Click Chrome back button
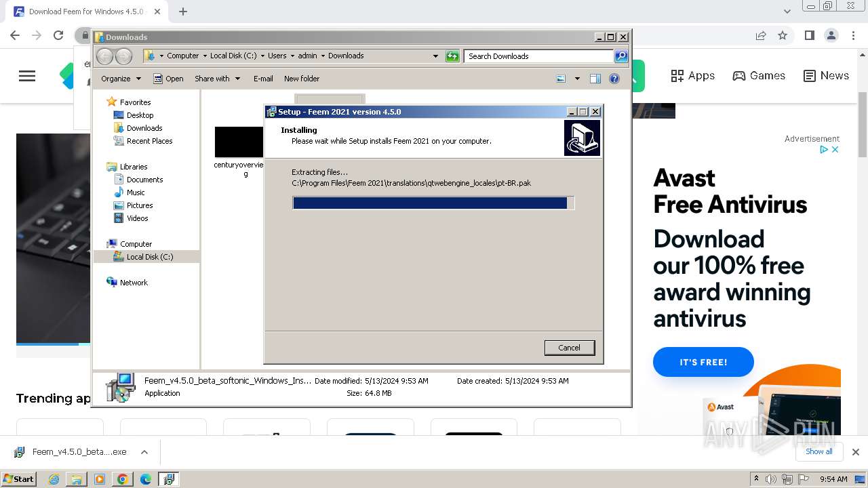This screenshot has height=488, width=868. [15, 35]
